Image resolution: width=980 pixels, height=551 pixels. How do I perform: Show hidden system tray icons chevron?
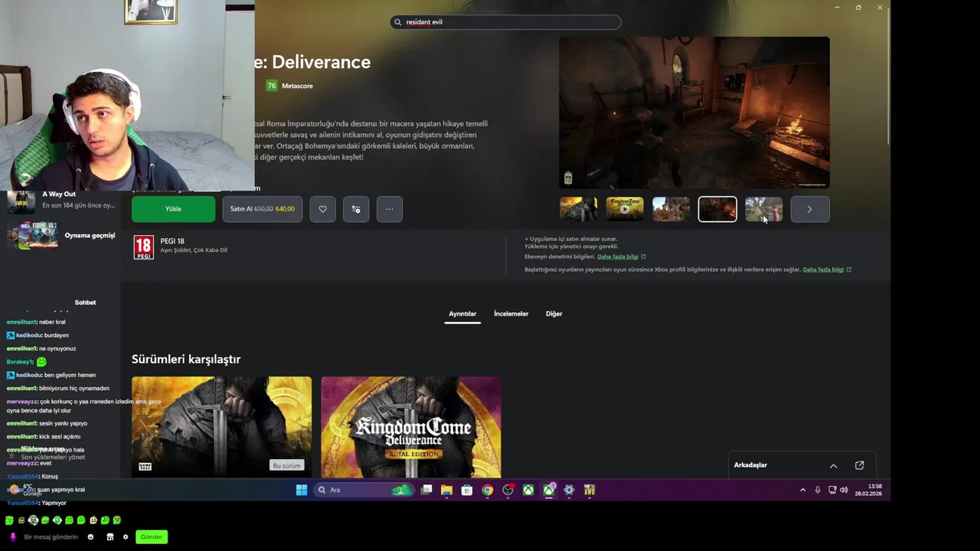point(802,490)
